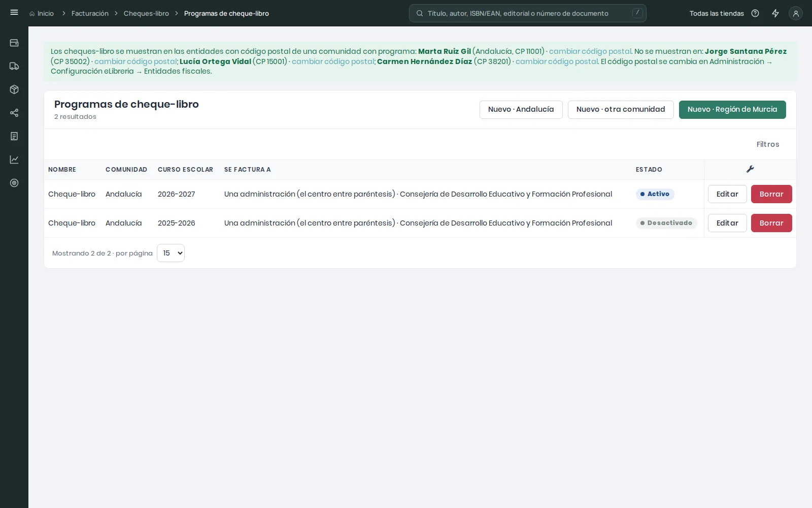The image size is (812, 508).
Task: Open the line chart sidebar icon
Action: [x=14, y=160]
